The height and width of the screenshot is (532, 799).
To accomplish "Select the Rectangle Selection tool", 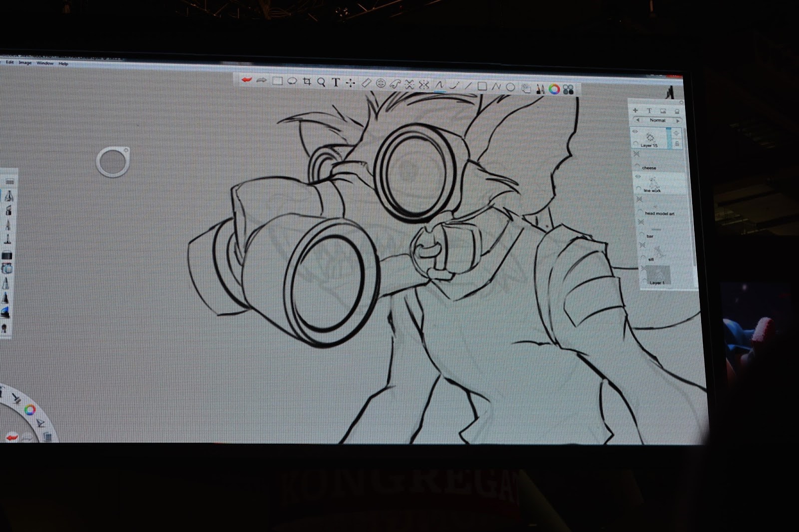I will pos(277,81).
